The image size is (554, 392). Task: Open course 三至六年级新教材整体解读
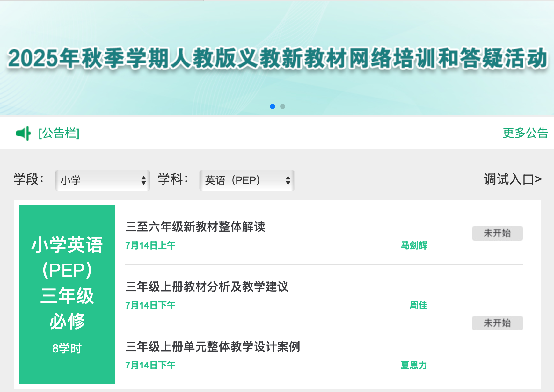195,227
